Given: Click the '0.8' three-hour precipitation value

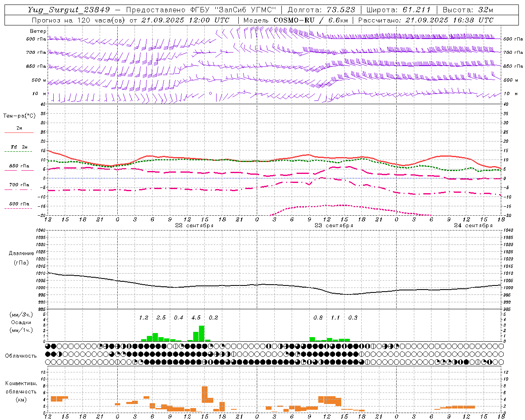Looking at the screenshot, I should pos(318,317).
